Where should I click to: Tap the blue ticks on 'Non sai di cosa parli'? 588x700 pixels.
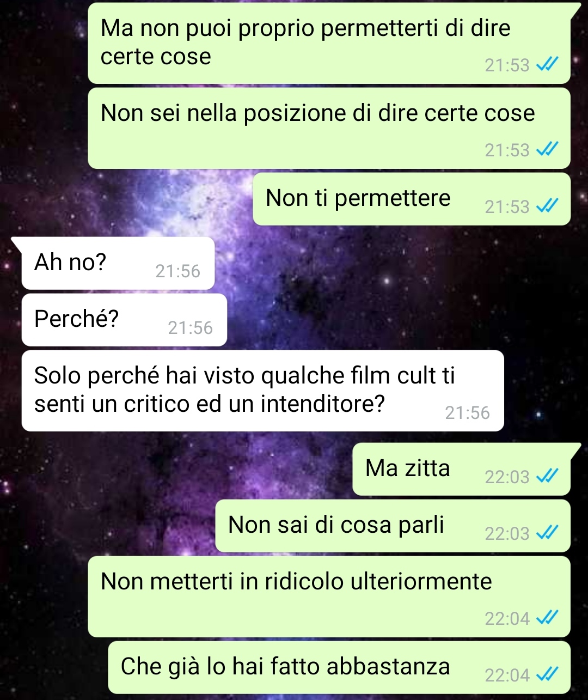[547, 533]
